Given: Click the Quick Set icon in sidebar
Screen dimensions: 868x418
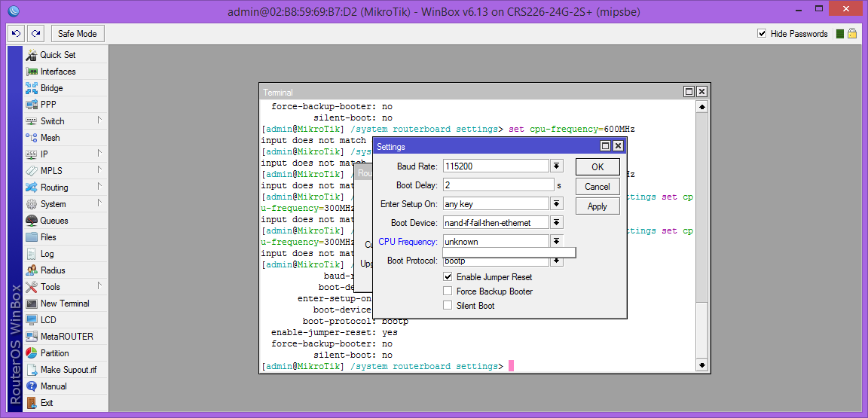Looking at the screenshot, I should [x=32, y=55].
